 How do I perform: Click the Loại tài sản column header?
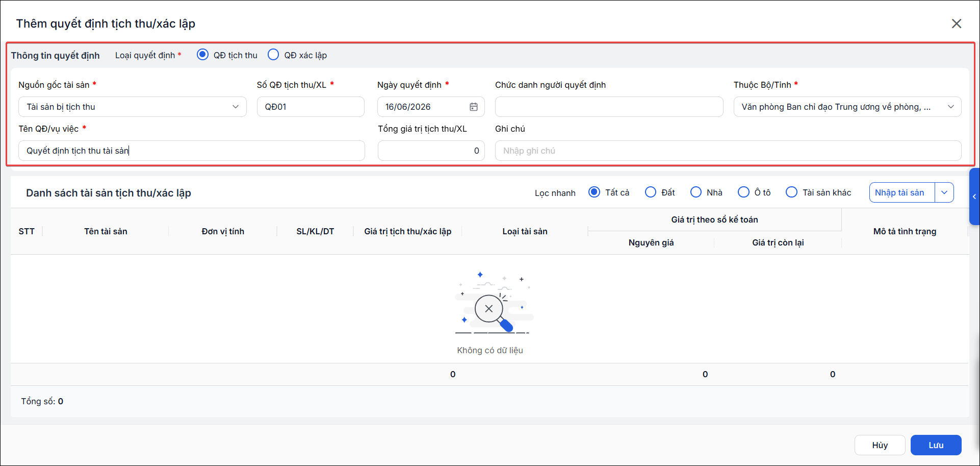point(525,231)
